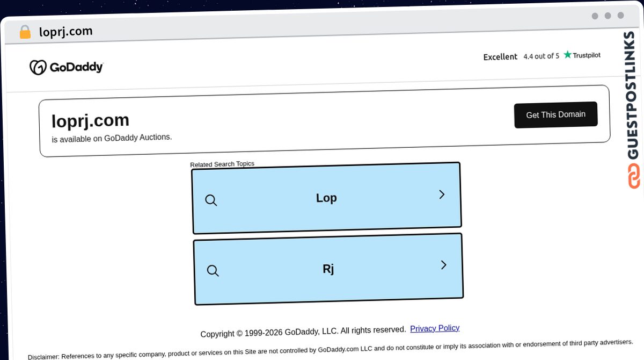644x360 pixels.
Task: Click the 'Excellent' rating label
Action: point(500,57)
